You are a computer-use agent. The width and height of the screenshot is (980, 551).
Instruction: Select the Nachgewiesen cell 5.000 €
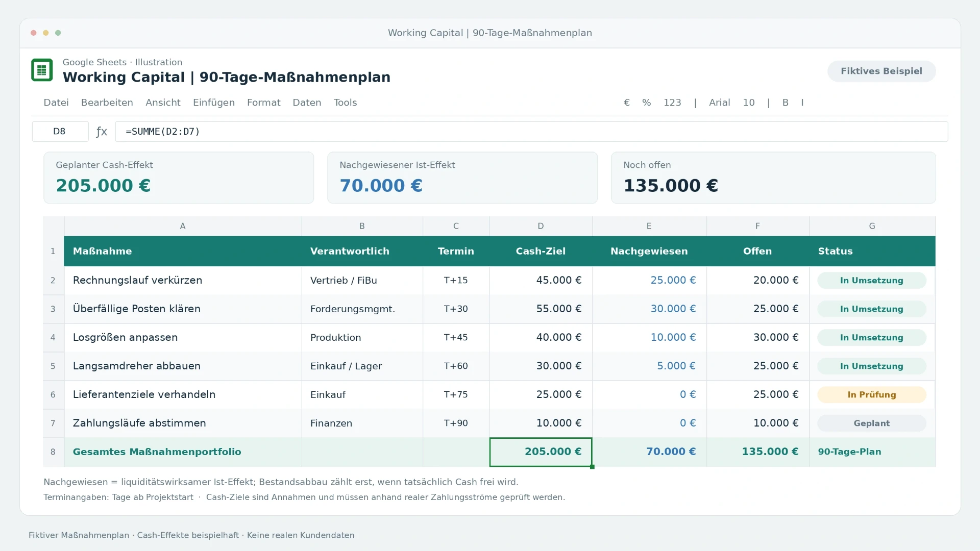(649, 366)
